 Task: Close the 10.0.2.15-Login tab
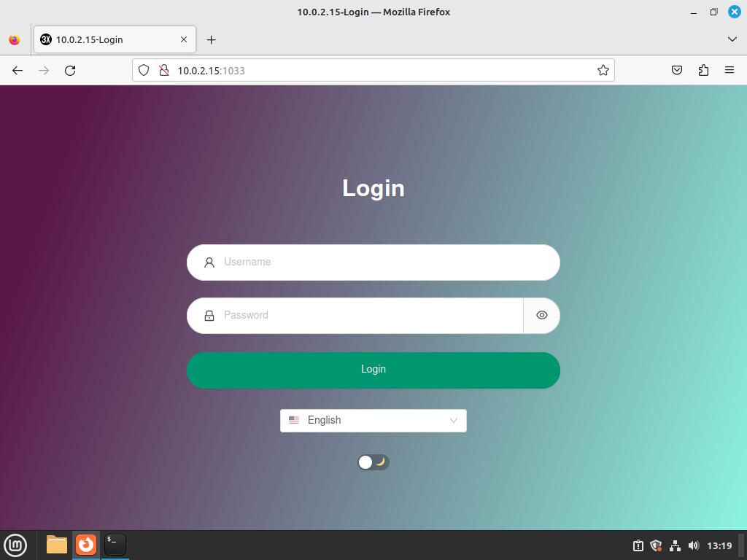pyautogui.click(x=184, y=39)
